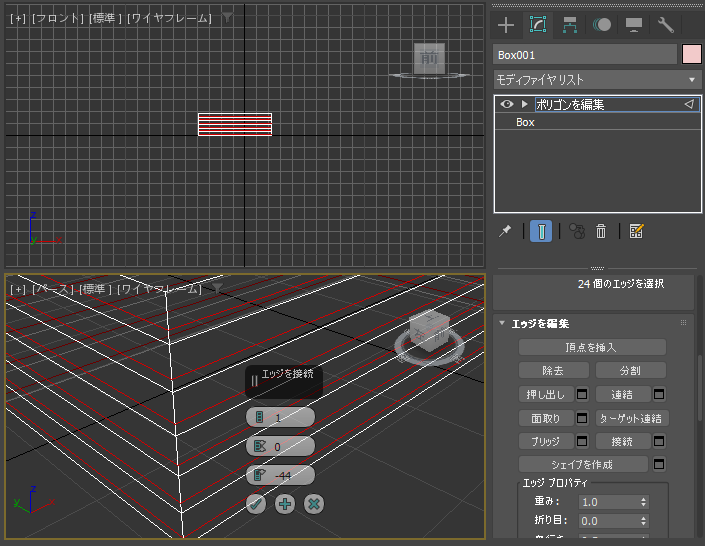
Task: Click the 分割 button
Action: coord(630,371)
